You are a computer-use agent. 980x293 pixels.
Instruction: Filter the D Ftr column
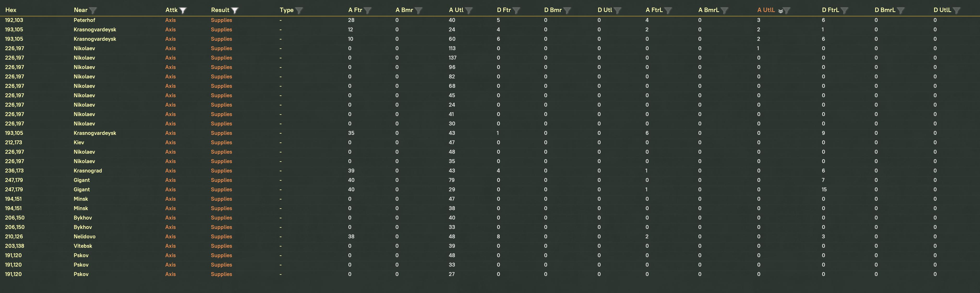[x=516, y=10]
